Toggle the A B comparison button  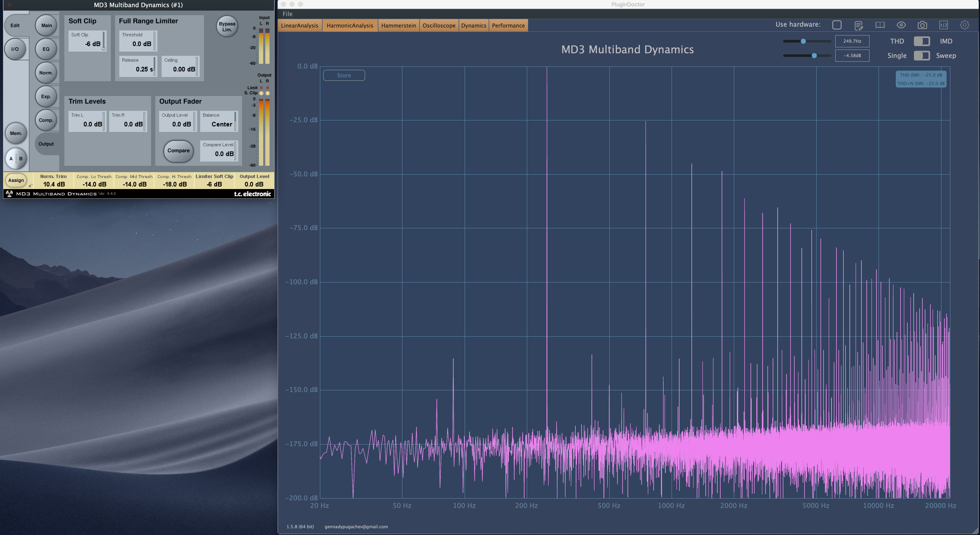click(16, 159)
